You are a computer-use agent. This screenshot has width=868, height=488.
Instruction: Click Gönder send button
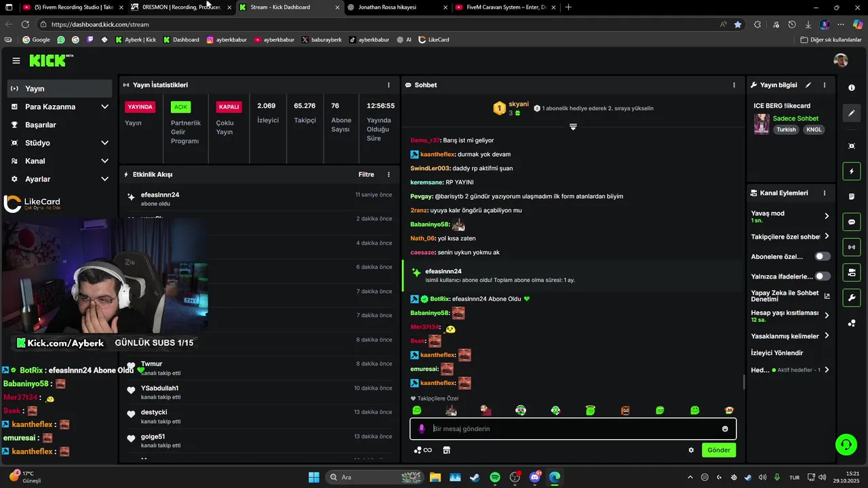719,450
